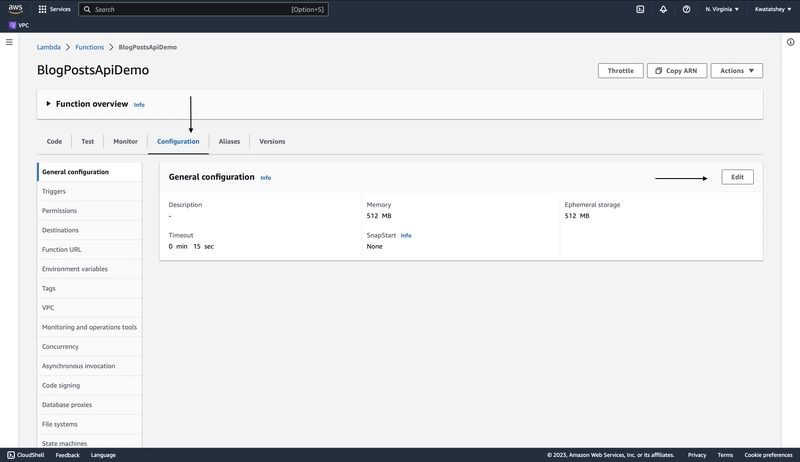
Task: Go to Functions breadcrumb link
Action: [89, 47]
